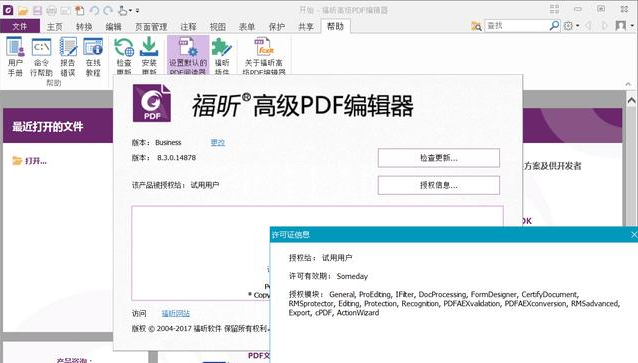The image size is (638, 363).
Task: Switch to the 注释 tab
Action: (188, 27)
